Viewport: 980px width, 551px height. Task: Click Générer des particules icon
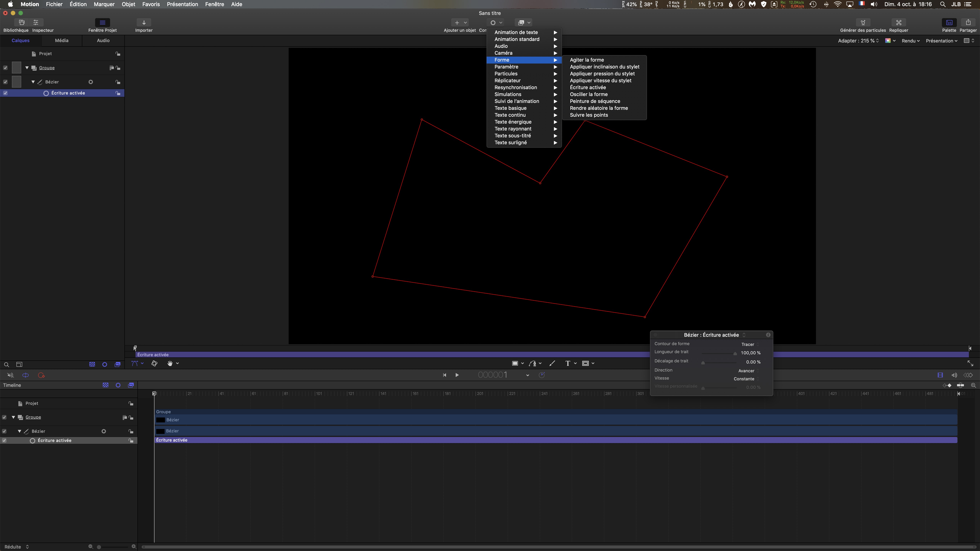[863, 22]
